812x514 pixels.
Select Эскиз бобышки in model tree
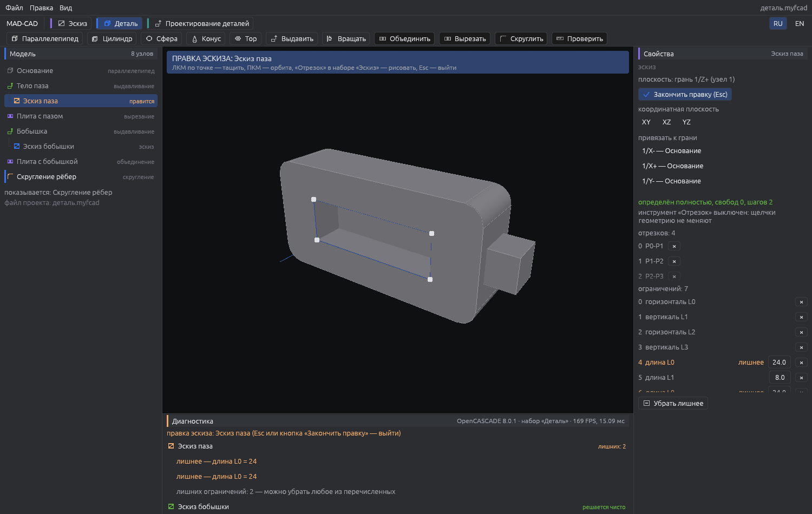(81, 147)
